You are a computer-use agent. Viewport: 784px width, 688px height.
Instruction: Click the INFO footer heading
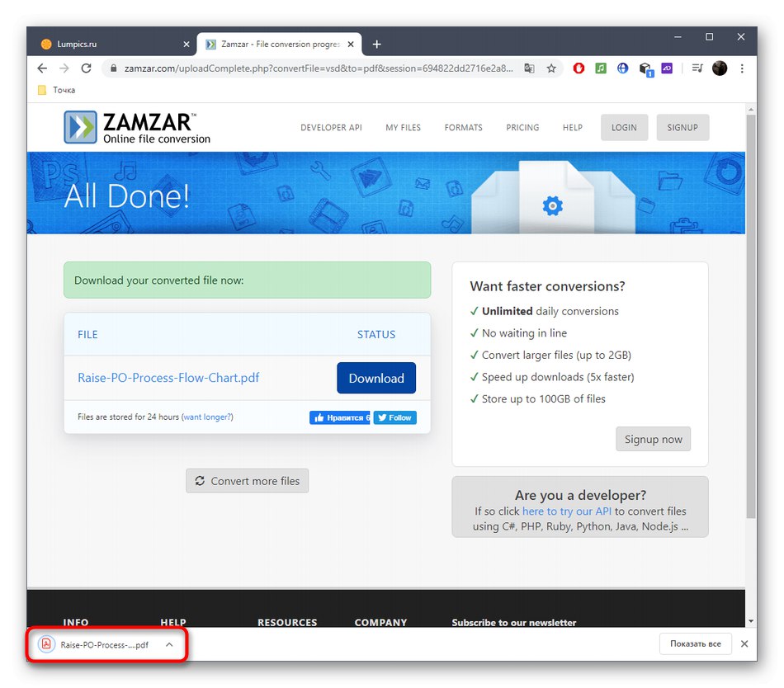pos(75,623)
